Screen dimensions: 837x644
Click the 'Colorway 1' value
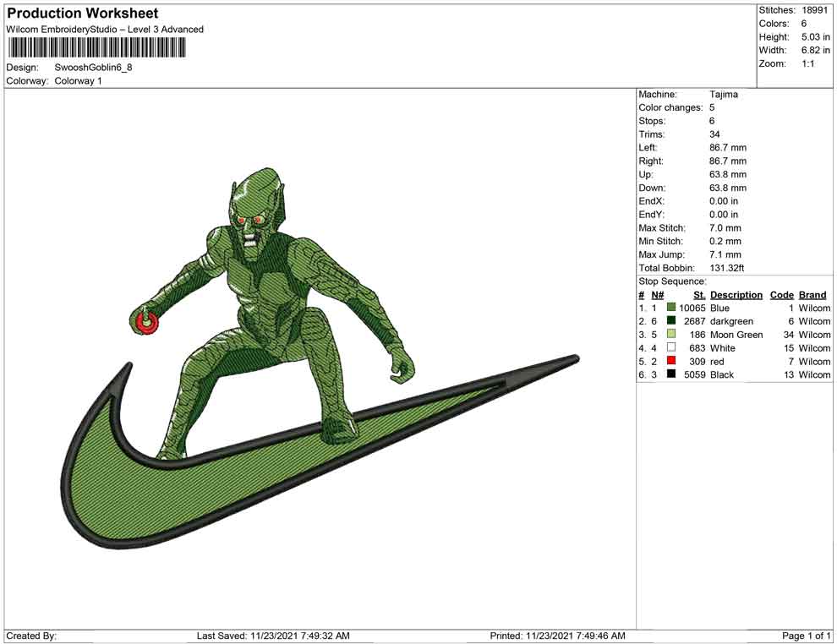[x=78, y=81]
